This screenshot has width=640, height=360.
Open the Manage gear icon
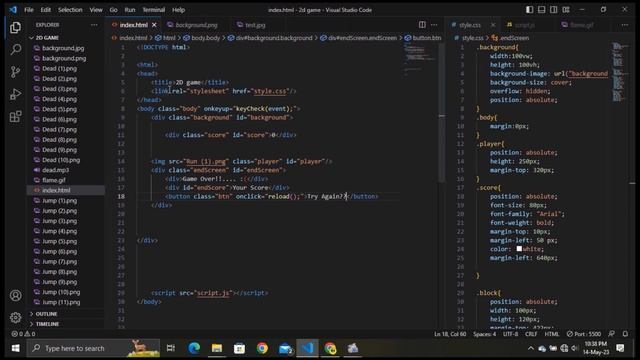point(16,317)
